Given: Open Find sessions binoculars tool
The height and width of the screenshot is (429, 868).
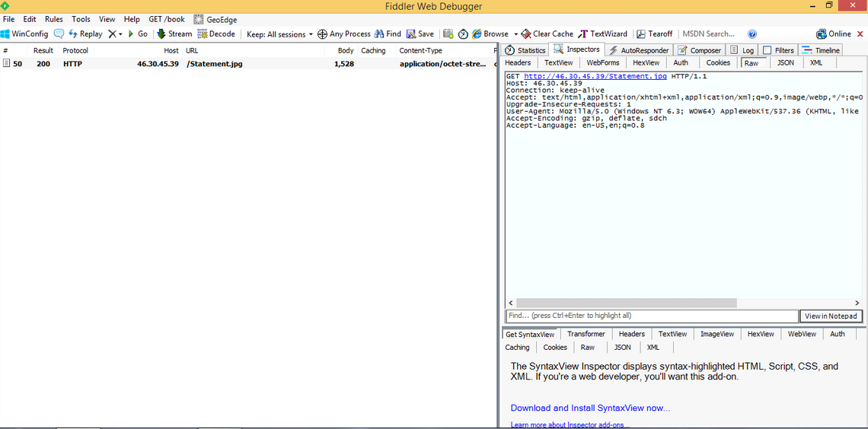Looking at the screenshot, I should tap(388, 34).
